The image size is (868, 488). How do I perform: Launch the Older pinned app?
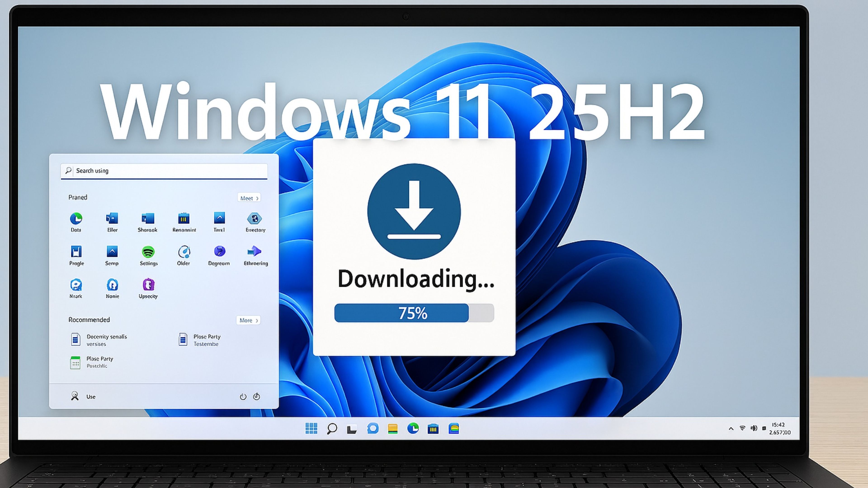184,252
